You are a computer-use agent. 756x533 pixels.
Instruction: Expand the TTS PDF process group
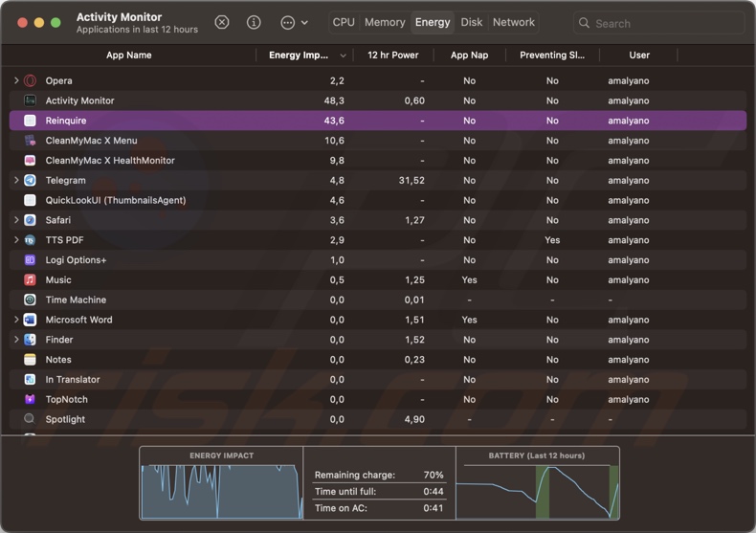pyautogui.click(x=16, y=240)
